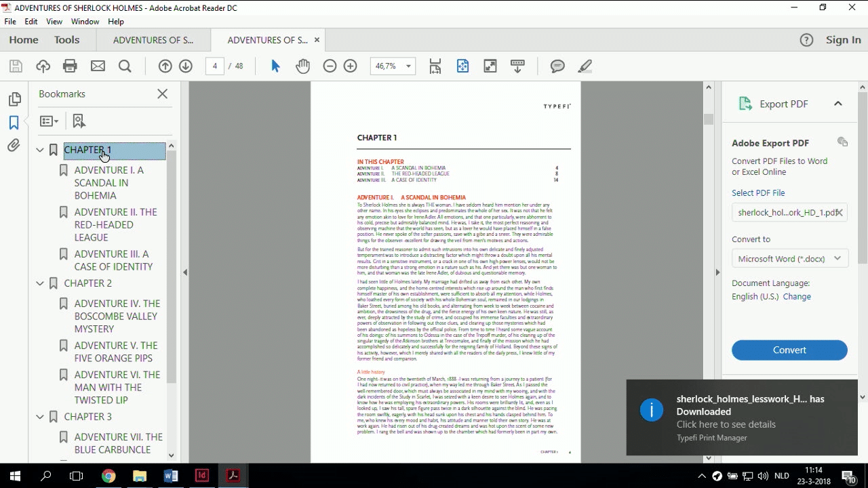Image resolution: width=868 pixels, height=488 pixels.
Task: Go to the previous page with the up arrow
Action: [165, 66]
